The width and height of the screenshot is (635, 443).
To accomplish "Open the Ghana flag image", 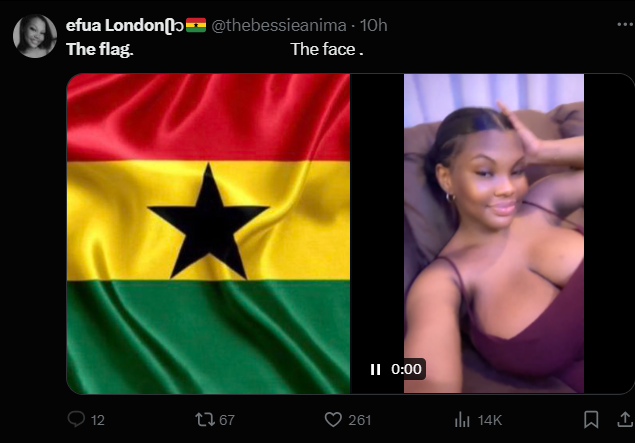I will pos(208,233).
